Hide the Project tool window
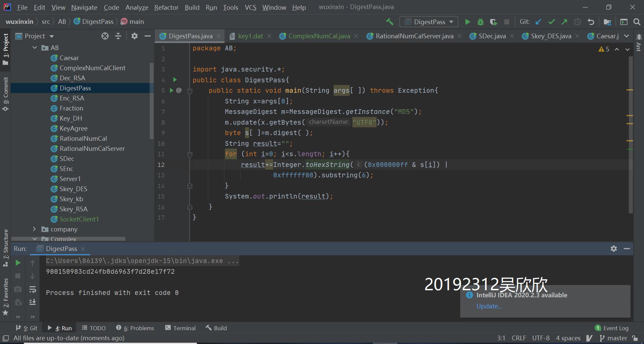The width and height of the screenshot is (644, 344). (147, 36)
